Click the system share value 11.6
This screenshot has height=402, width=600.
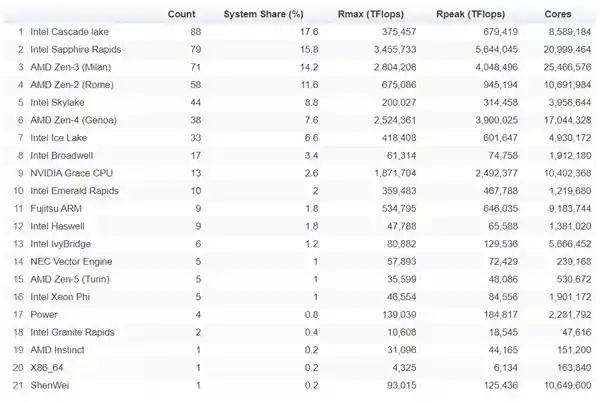pyautogui.click(x=309, y=85)
